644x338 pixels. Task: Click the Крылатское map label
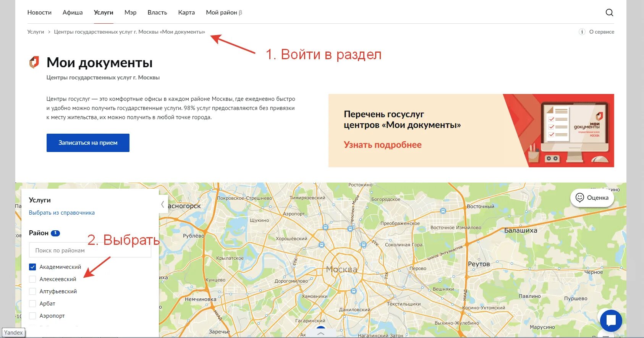point(230,258)
